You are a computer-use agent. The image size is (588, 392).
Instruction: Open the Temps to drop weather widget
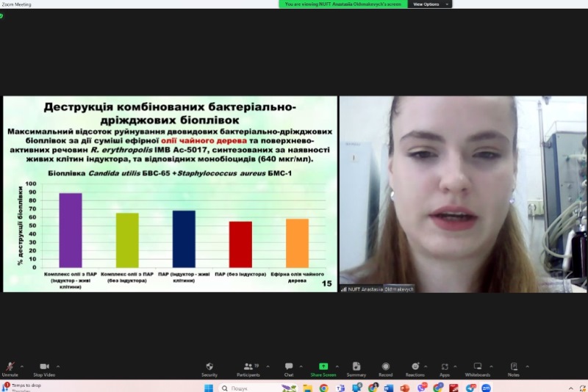(x=22, y=387)
